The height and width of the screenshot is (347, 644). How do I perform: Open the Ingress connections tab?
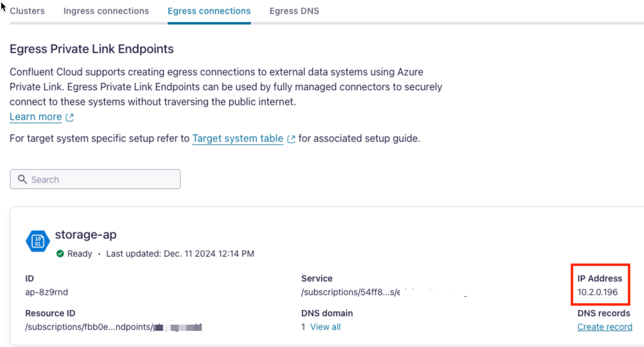(x=106, y=11)
